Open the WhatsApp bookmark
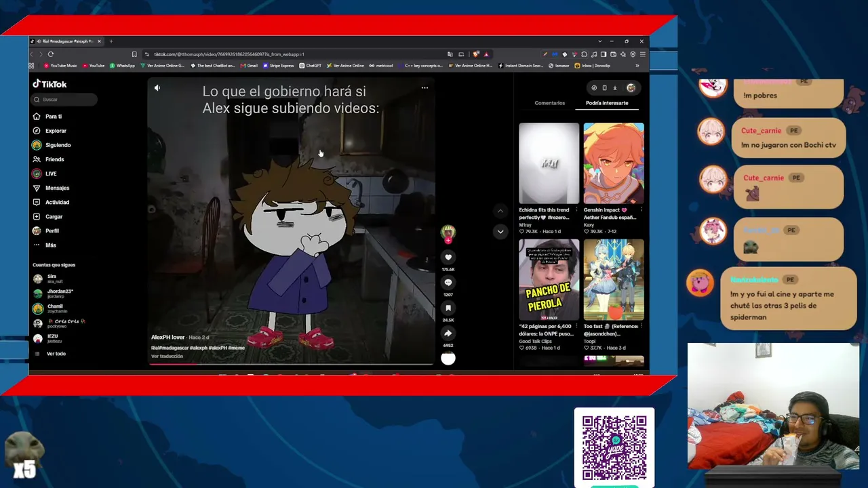 coord(123,66)
